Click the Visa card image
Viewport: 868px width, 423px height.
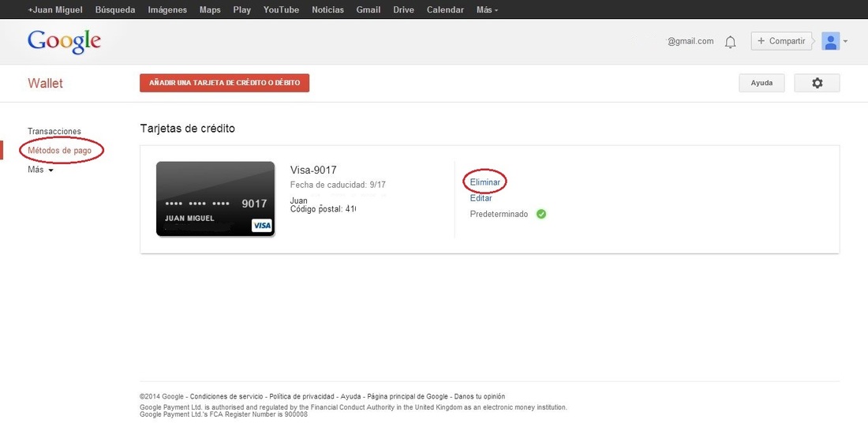[215, 199]
